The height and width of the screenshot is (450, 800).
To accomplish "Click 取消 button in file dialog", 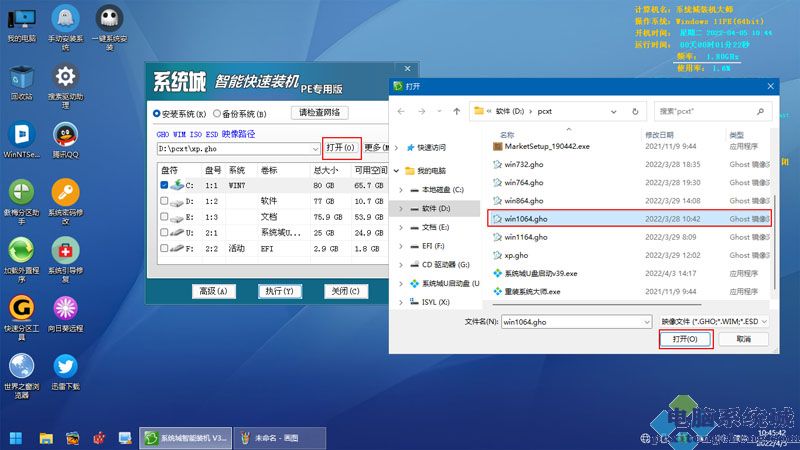I will click(x=744, y=339).
